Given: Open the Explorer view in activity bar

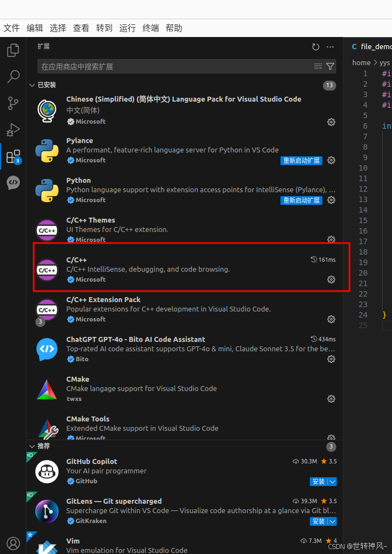Looking at the screenshot, I should (x=13, y=50).
